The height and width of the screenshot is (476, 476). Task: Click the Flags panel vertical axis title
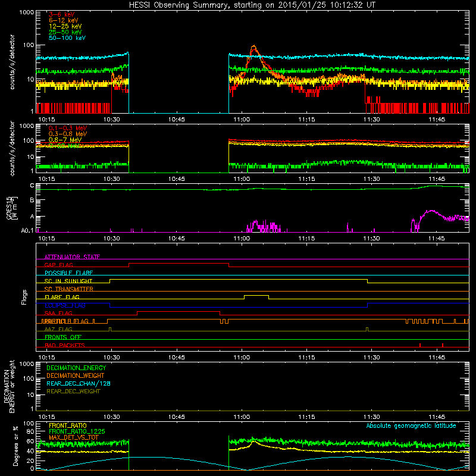[x=24, y=297]
